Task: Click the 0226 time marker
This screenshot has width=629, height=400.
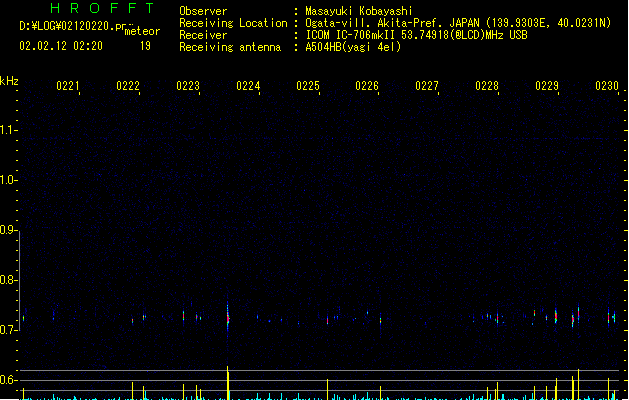Action: (x=367, y=86)
